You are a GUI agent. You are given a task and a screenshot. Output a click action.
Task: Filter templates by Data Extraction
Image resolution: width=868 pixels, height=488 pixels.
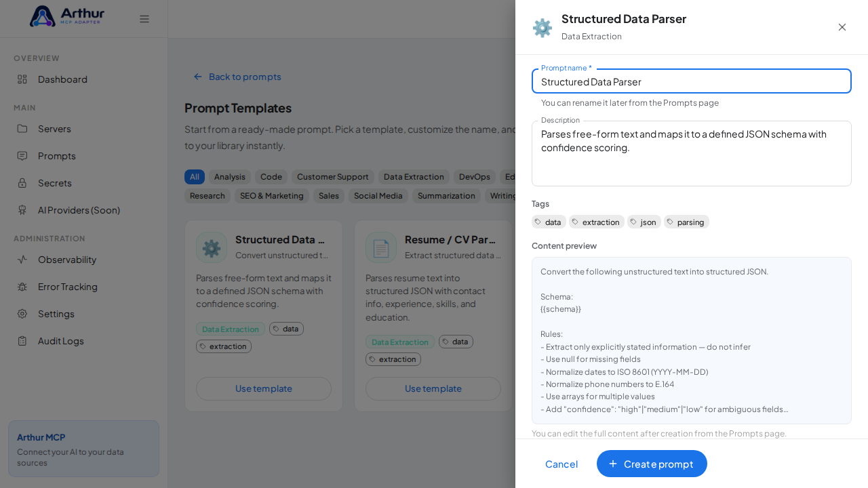[414, 177]
